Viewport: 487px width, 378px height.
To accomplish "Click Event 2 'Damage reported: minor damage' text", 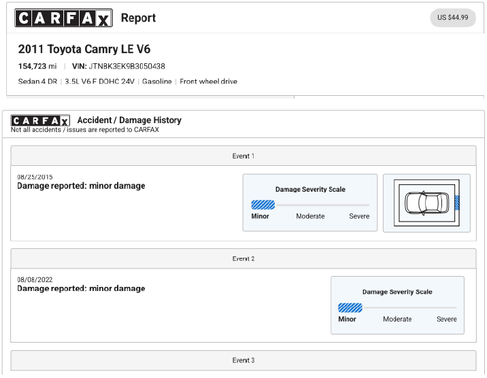I will coord(81,289).
